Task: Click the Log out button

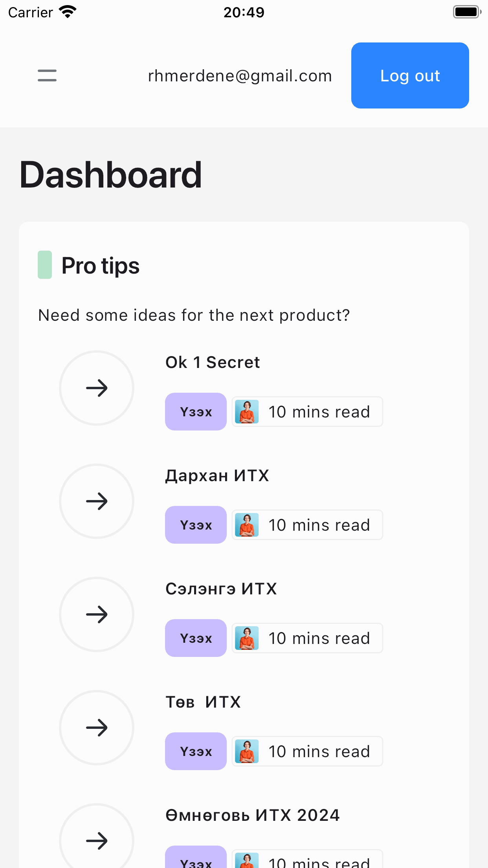Action: (x=410, y=75)
